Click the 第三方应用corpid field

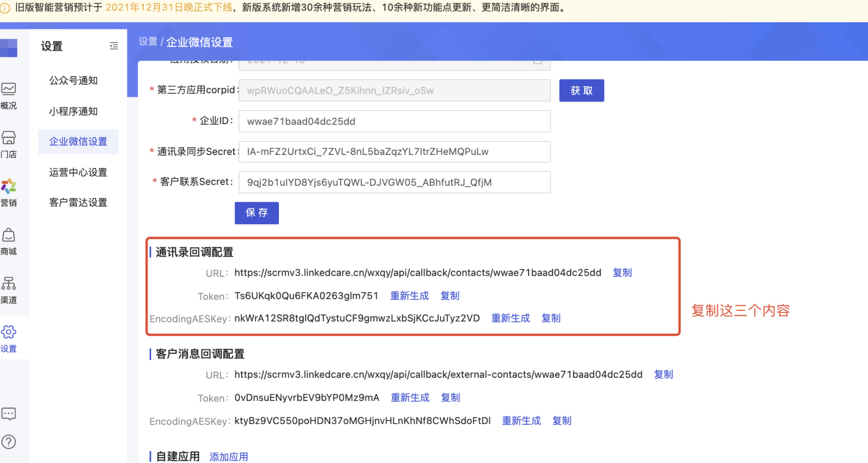[x=395, y=91]
